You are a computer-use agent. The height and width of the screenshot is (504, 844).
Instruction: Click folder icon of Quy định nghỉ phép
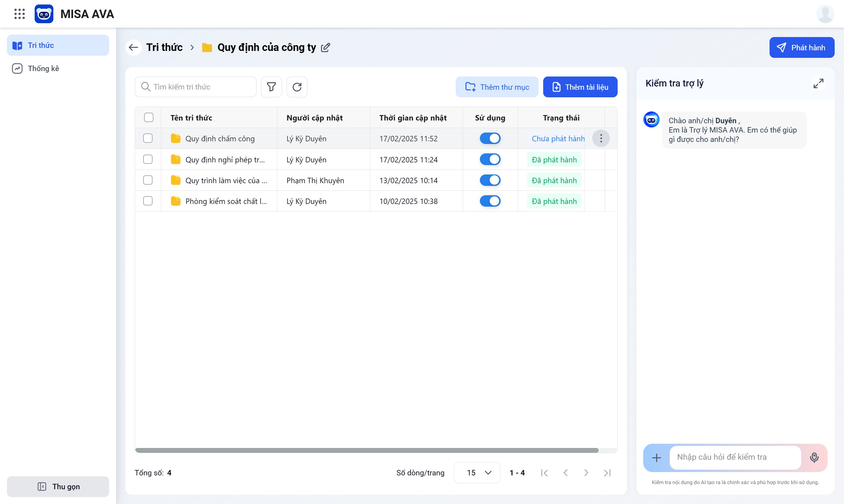[175, 159]
